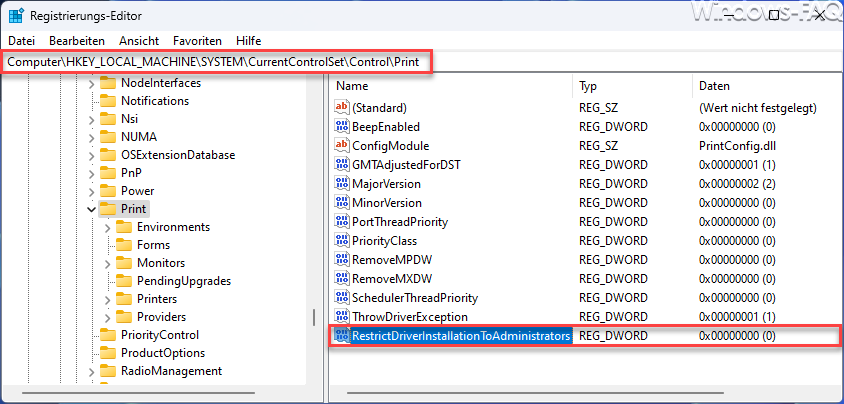Select the PendingUpgrades key label
The width and height of the screenshot is (844, 404).
[x=184, y=281]
